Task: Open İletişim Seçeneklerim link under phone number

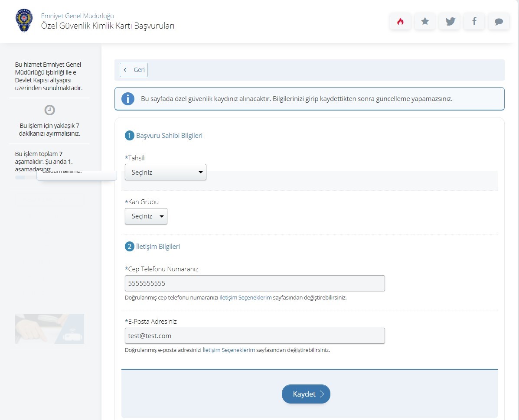Action: click(245, 298)
